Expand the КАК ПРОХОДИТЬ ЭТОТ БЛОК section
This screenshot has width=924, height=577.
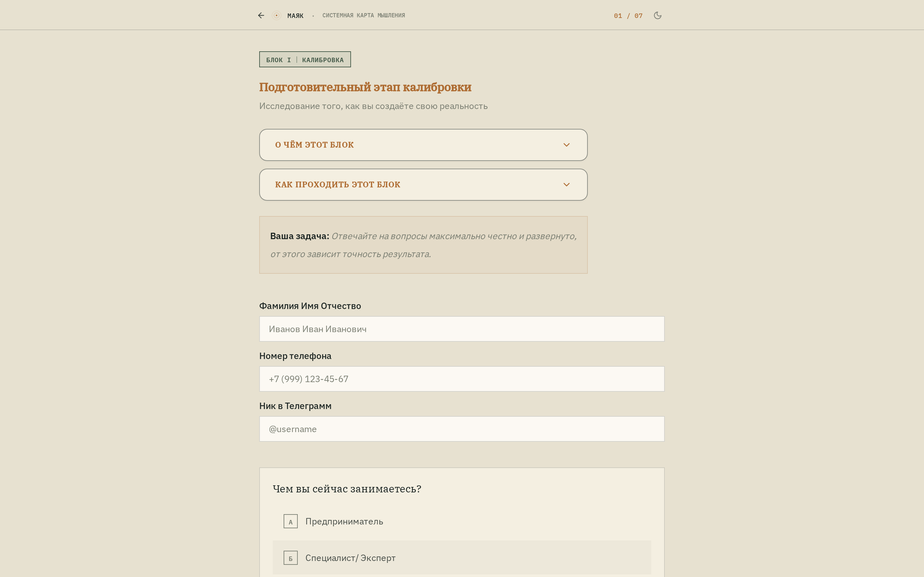[423, 184]
